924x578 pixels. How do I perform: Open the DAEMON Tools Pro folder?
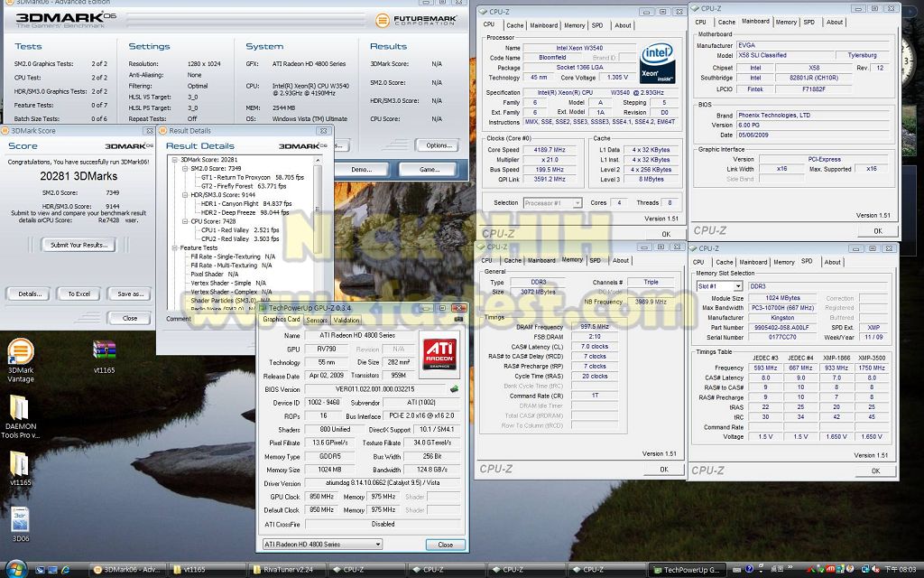tap(20, 407)
